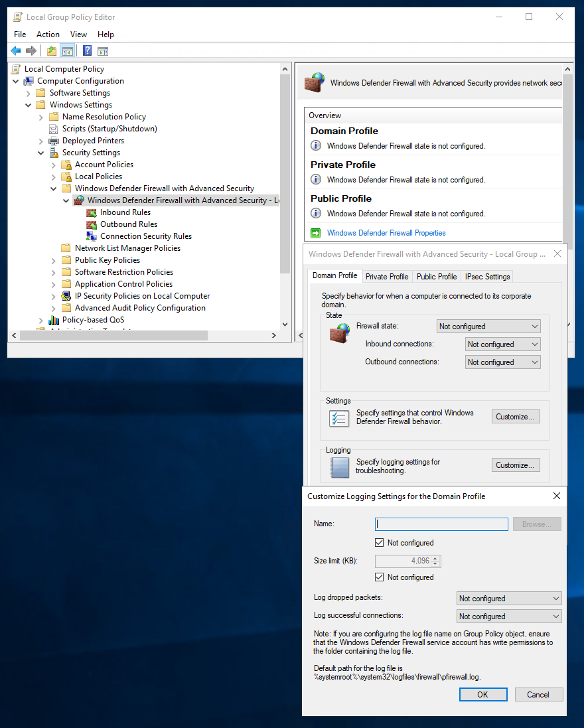Click the Size limit increment arrow
Viewport: 584px width, 728px height.
[435, 559]
